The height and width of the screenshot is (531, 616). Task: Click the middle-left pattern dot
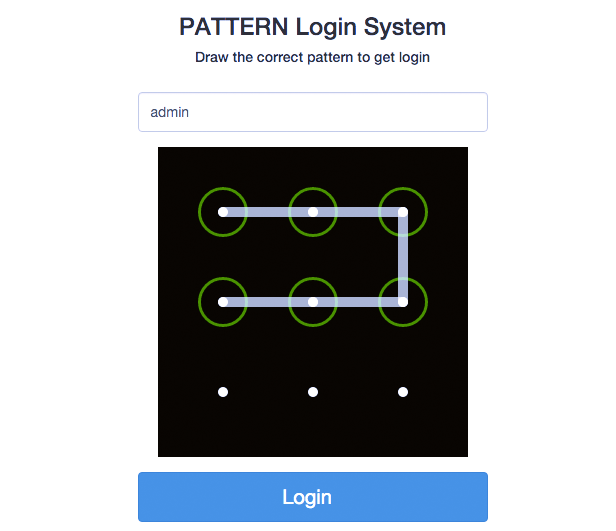[223, 302]
